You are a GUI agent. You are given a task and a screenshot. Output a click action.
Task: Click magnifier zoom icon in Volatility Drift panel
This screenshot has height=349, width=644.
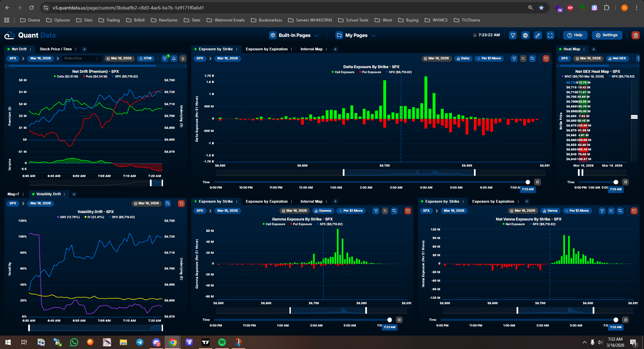(168, 203)
